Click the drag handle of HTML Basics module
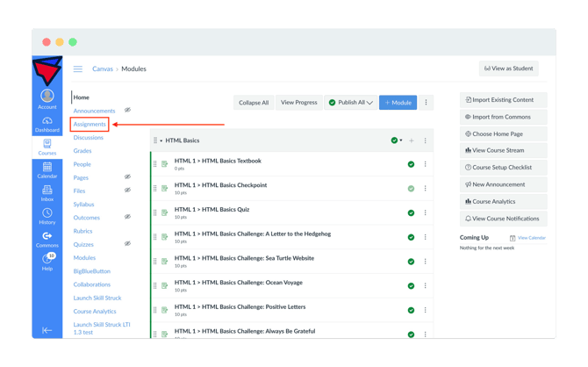 point(155,140)
